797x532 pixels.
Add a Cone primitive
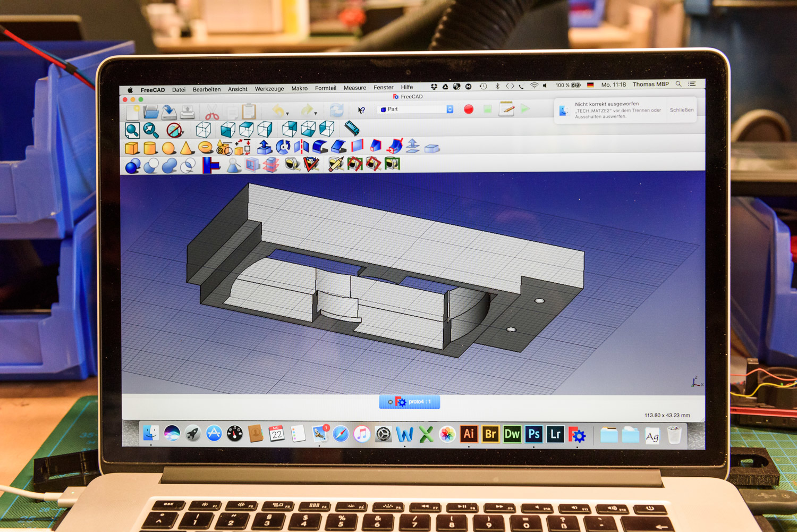point(186,148)
